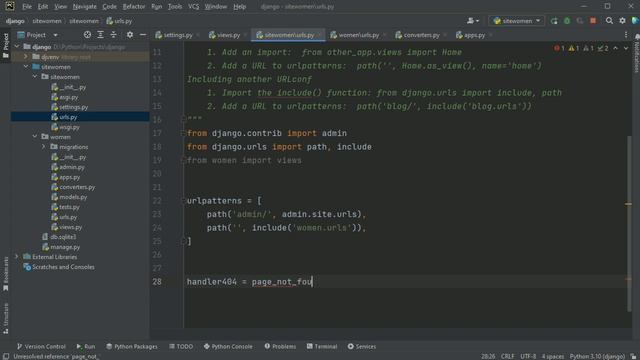Go to next highlighted error arrow
The image size is (640, 360).
(x=626, y=48)
